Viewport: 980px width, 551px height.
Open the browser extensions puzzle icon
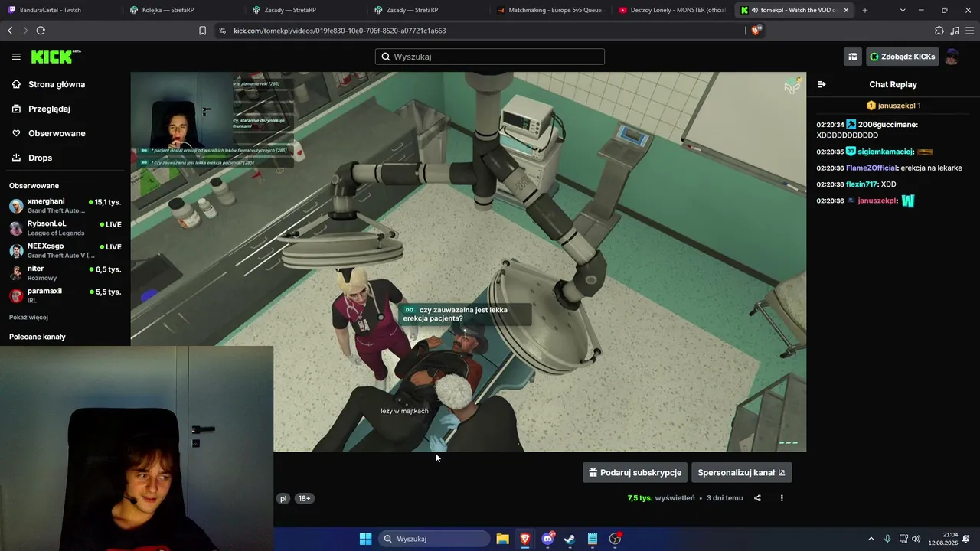[939, 31]
